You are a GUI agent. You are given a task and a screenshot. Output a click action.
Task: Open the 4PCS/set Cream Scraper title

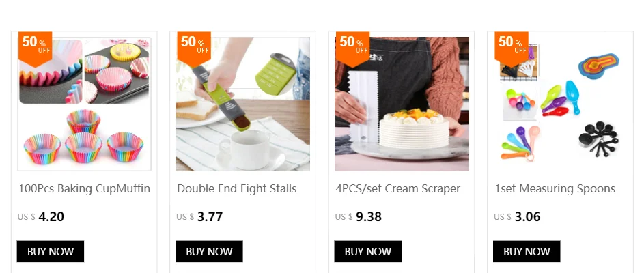398,189
